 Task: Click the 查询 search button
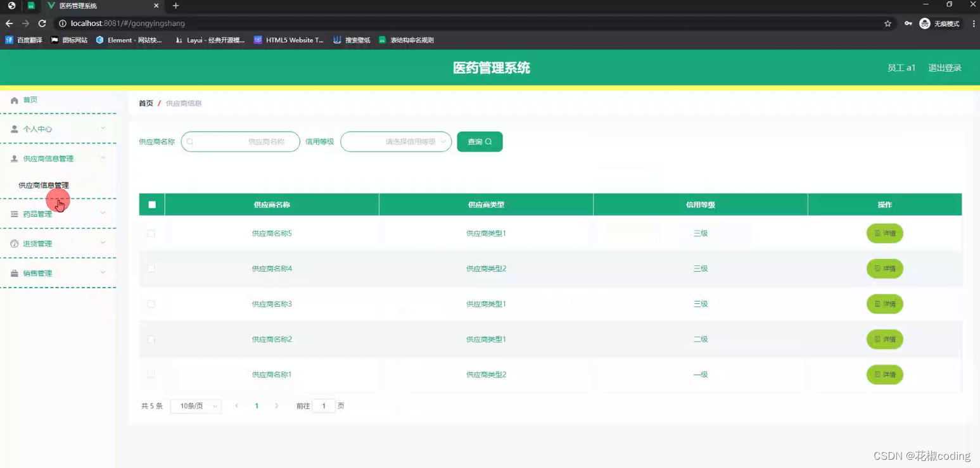[x=480, y=142]
